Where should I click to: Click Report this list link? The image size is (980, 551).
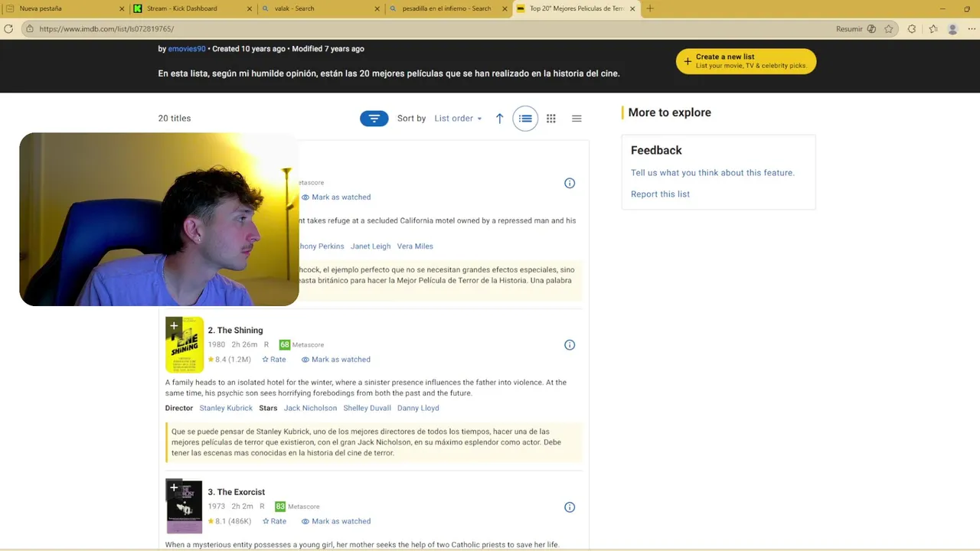[x=660, y=194]
